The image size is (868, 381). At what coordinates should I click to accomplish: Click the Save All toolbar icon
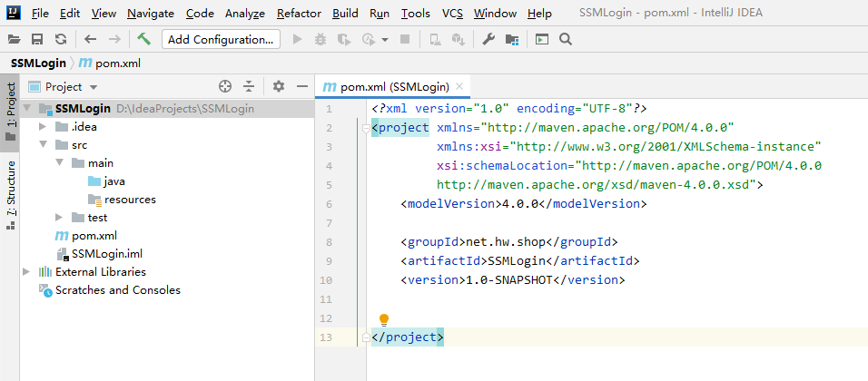(37, 39)
